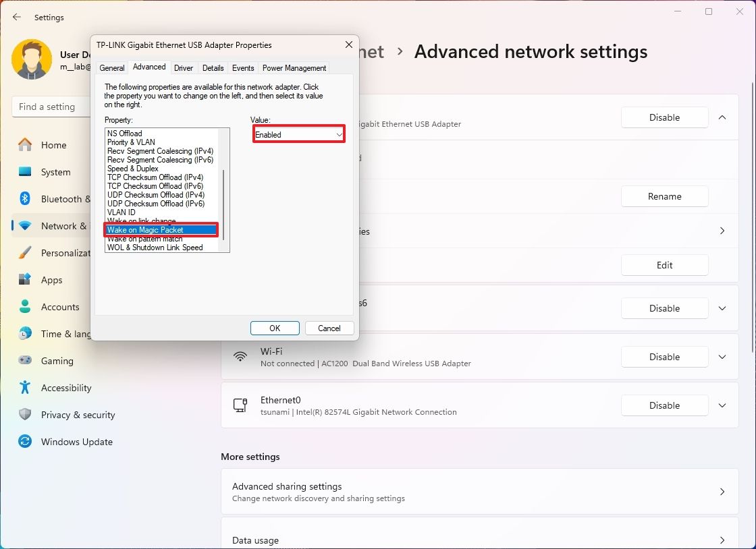Click the back arrow at top left
The image size is (756, 549).
tap(16, 17)
